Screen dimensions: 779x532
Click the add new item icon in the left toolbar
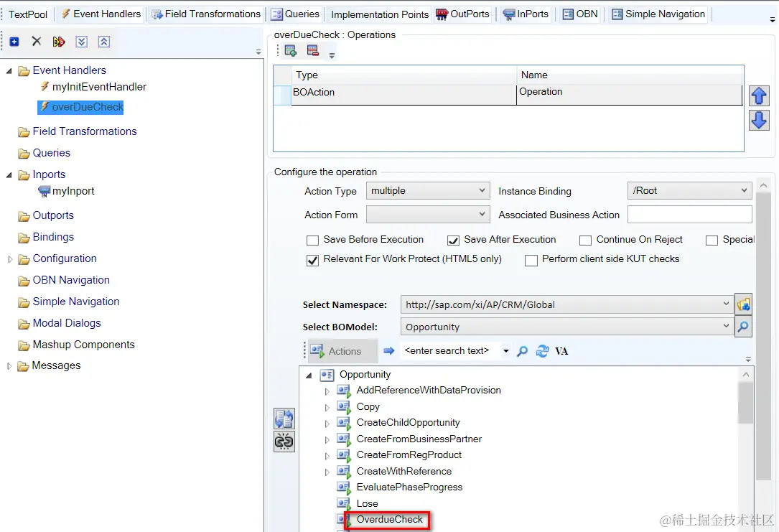tap(14, 42)
